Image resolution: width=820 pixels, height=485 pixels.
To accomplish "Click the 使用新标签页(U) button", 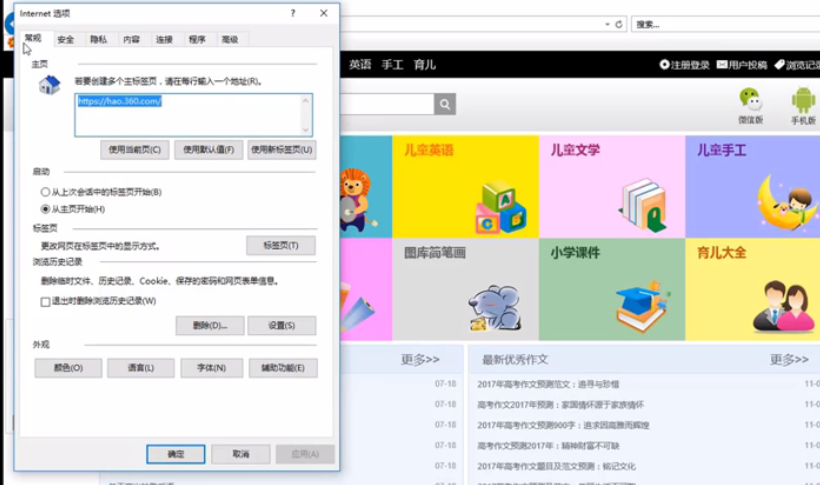I will tap(281, 150).
